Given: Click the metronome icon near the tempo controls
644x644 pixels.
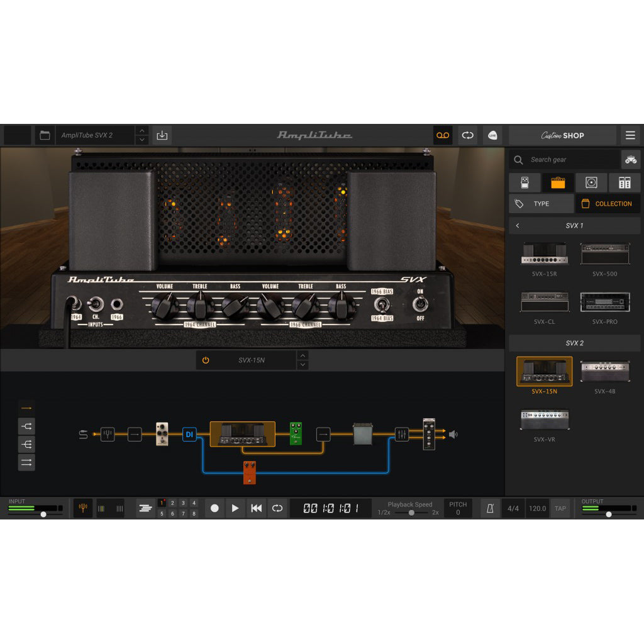Looking at the screenshot, I should 490,508.
